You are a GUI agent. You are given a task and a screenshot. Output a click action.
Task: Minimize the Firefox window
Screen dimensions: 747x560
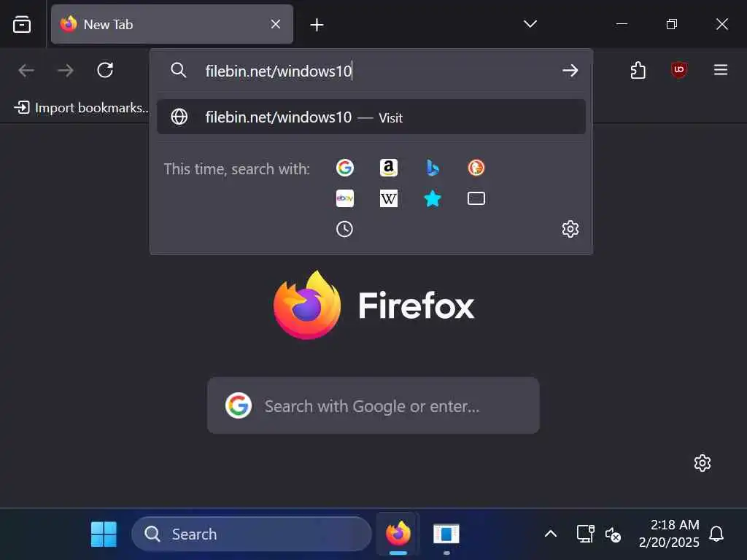click(622, 24)
